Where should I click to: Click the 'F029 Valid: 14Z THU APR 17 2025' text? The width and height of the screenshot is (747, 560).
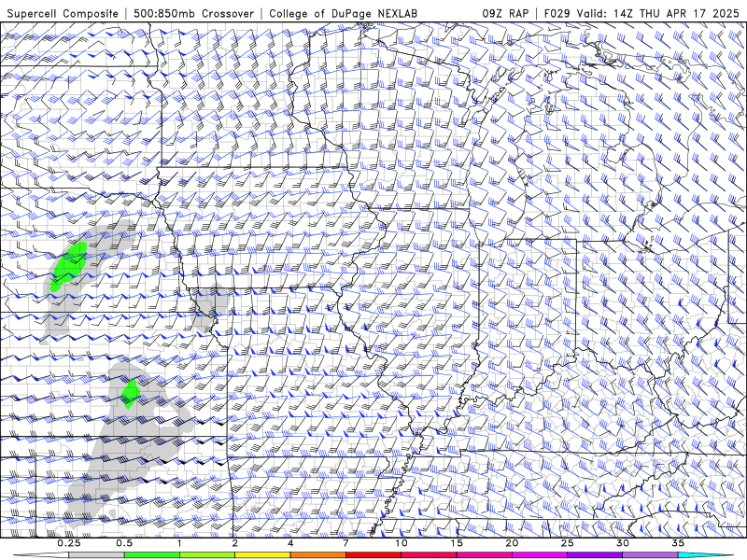[x=641, y=14]
